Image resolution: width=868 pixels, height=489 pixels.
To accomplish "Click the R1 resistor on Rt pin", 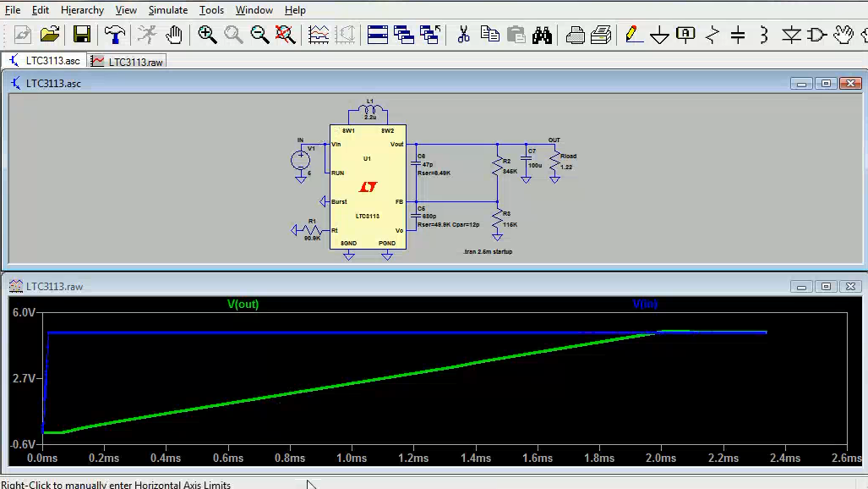I will coord(312,230).
